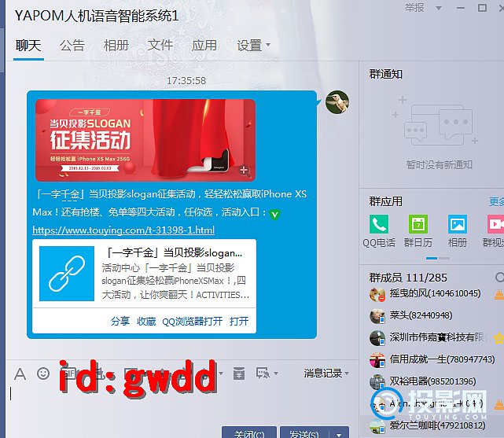This screenshot has width=504, height=438.
Task: Click the green V verified badge
Action: click(x=274, y=215)
